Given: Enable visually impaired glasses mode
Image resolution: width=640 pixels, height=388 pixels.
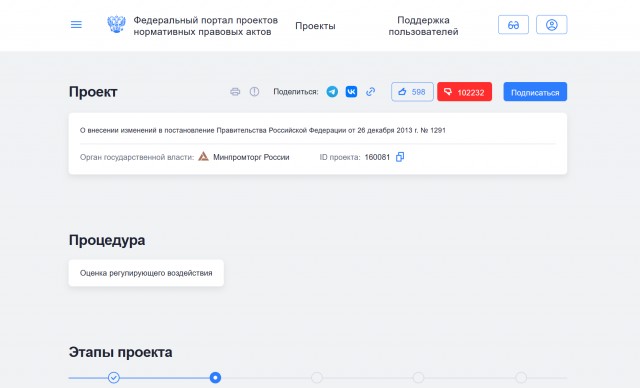Looking at the screenshot, I should point(513,25).
